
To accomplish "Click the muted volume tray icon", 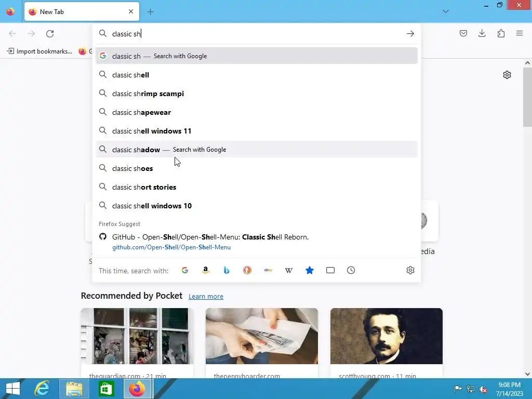I will coord(483,389).
